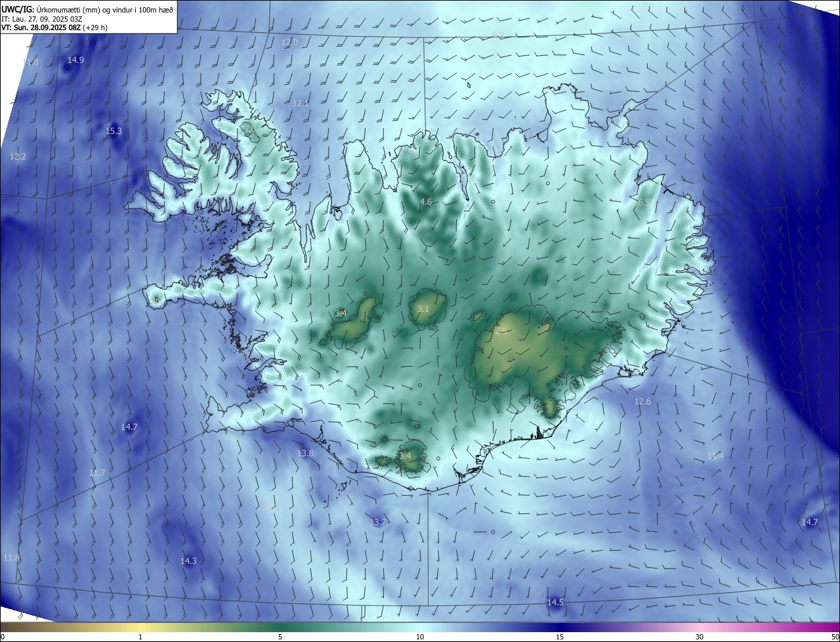This screenshot has width=840, height=642.
Task: Click the "12.2" value label
Action: click(18, 156)
